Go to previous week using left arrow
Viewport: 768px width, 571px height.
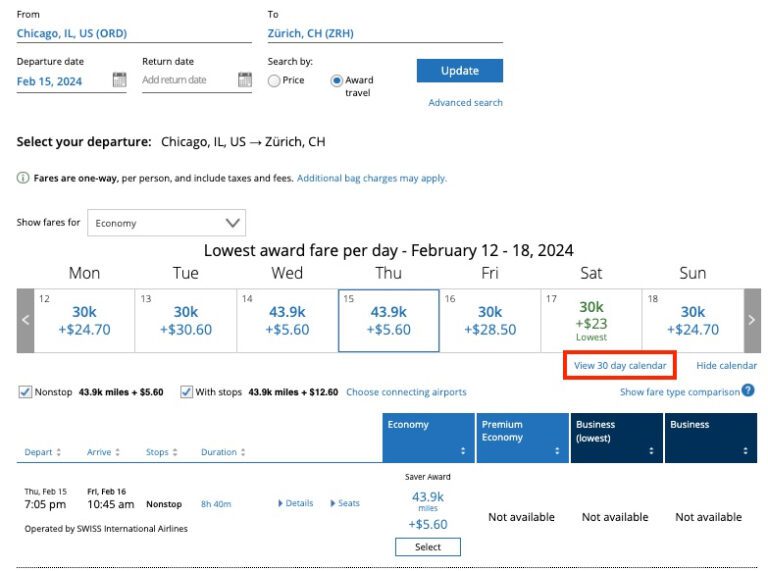[x=26, y=320]
